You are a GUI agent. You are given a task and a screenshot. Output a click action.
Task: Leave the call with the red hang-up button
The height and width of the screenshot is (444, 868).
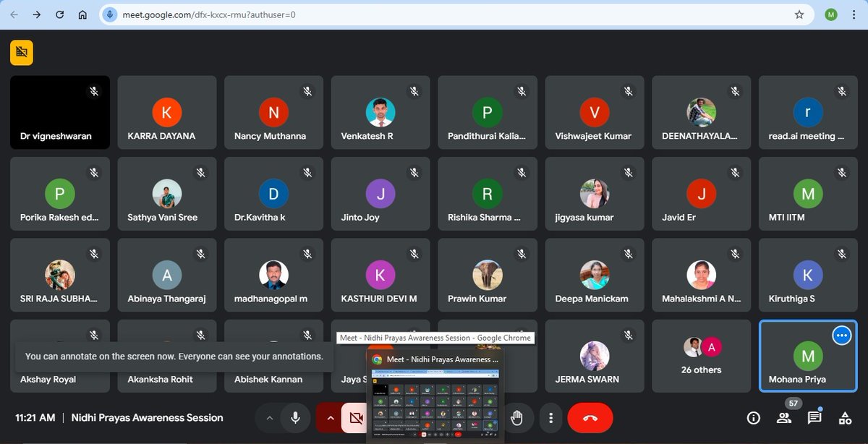590,418
